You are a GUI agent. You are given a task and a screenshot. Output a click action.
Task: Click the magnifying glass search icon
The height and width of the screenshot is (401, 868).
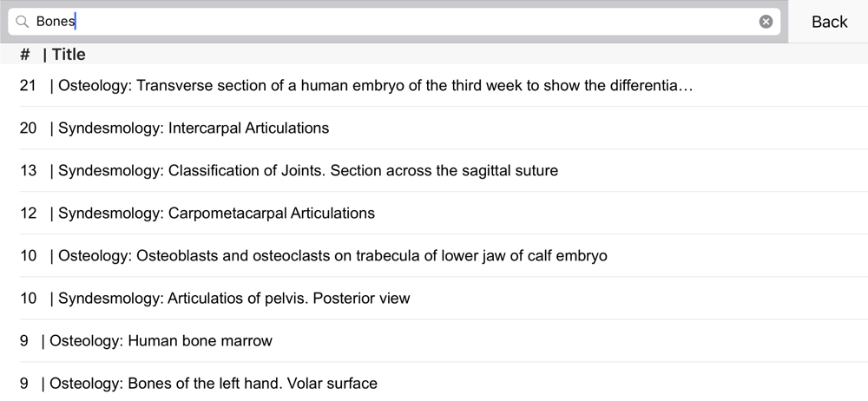coord(23,22)
